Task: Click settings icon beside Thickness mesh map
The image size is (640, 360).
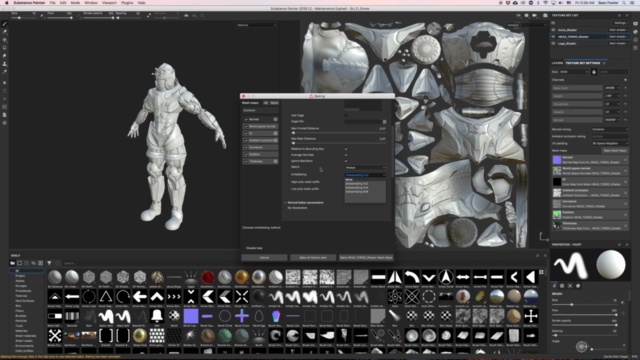Action: (x=276, y=161)
